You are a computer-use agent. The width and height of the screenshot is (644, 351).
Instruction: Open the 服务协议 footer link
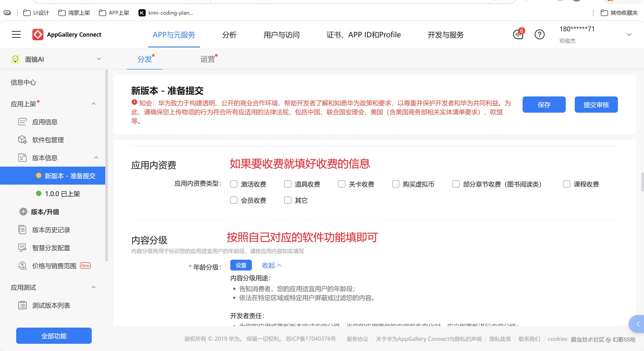(x=357, y=339)
